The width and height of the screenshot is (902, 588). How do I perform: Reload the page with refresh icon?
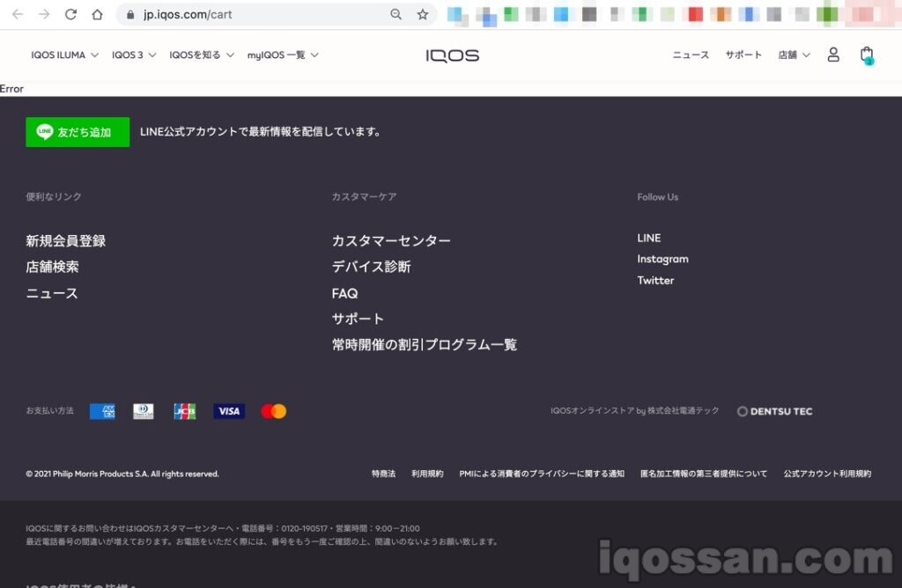70,14
